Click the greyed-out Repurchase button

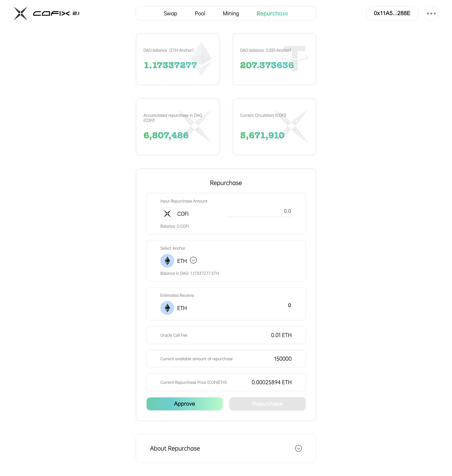pyautogui.click(x=267, y=404)
